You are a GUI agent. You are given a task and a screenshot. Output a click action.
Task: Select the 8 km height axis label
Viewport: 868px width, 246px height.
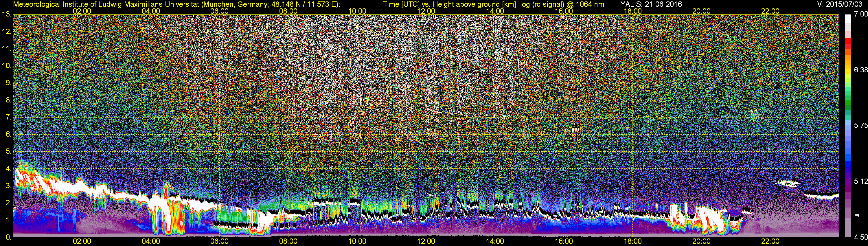click(x=8, y=100)
